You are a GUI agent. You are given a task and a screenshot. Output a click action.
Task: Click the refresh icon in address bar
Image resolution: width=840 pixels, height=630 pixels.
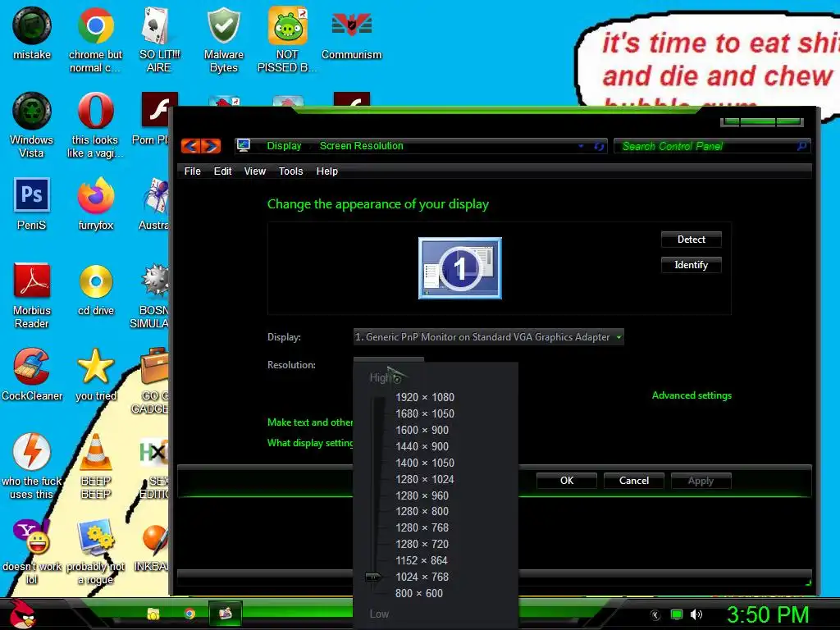(599, 146)
